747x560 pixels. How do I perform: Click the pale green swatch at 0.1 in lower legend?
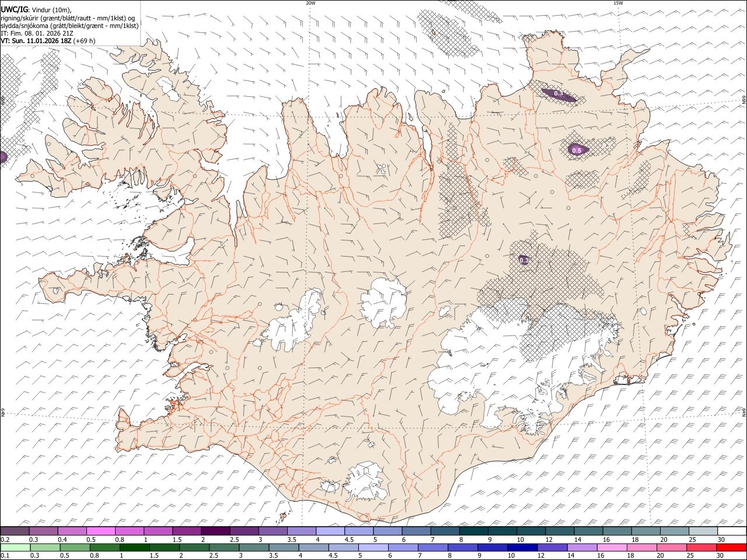[x=15, y=547]
